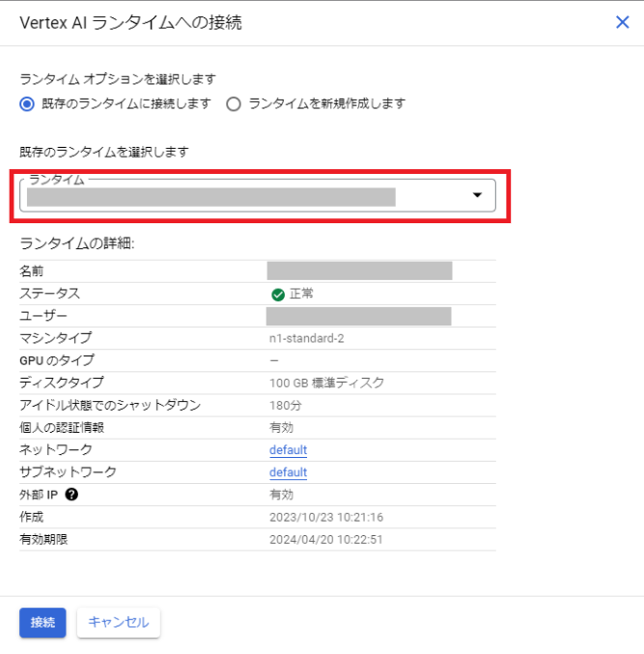
Task: Click the 接続 button
Action: [x=42, y=623]
